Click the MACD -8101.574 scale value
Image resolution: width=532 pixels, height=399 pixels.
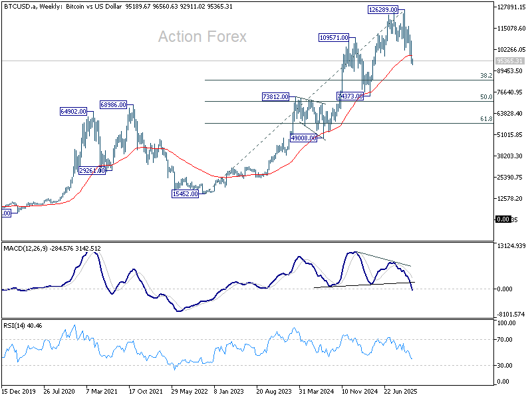(511, 315)
